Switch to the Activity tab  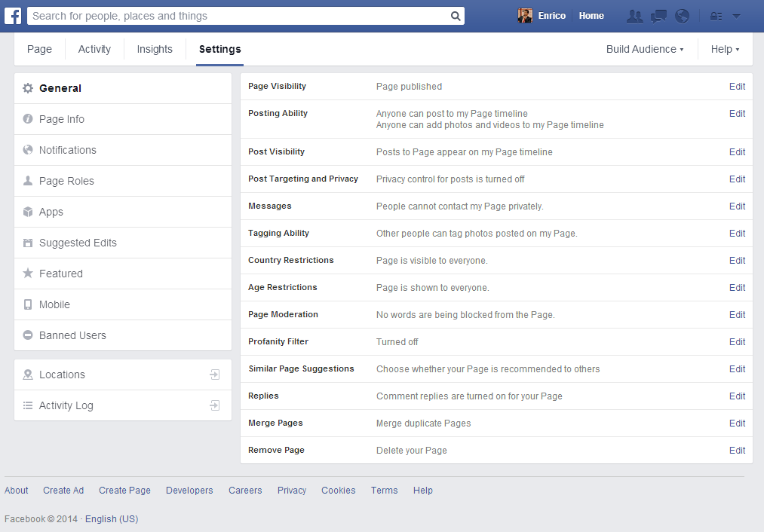tap(94, 49)
